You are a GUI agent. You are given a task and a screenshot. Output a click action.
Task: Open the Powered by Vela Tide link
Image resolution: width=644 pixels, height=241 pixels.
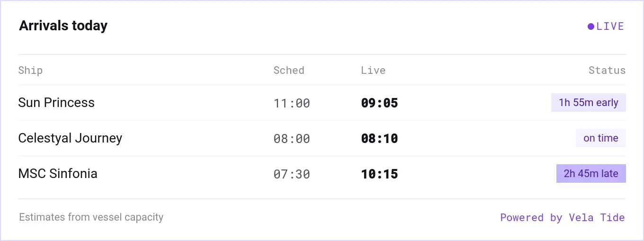[x=563, y=218]
